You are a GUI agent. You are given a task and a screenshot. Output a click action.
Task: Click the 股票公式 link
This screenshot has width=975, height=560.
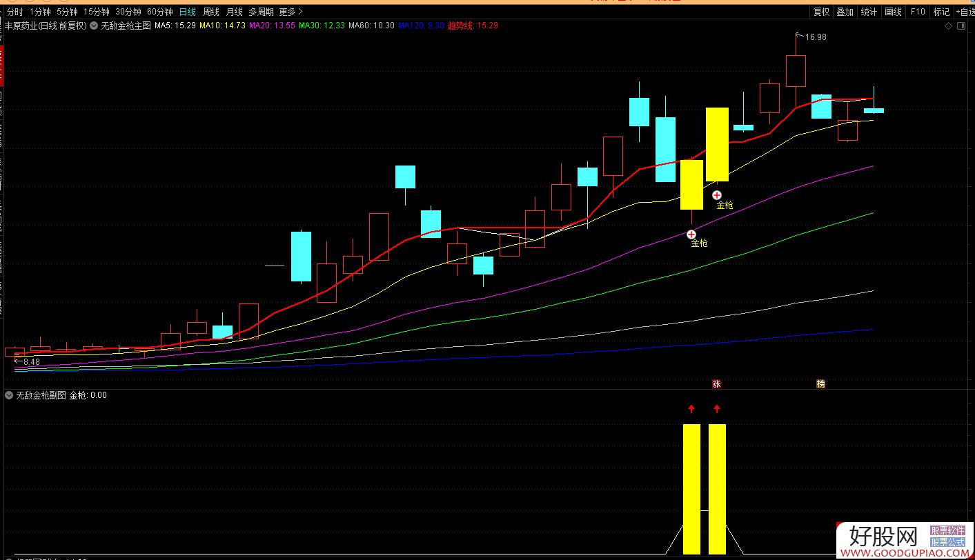pos(948,543)
